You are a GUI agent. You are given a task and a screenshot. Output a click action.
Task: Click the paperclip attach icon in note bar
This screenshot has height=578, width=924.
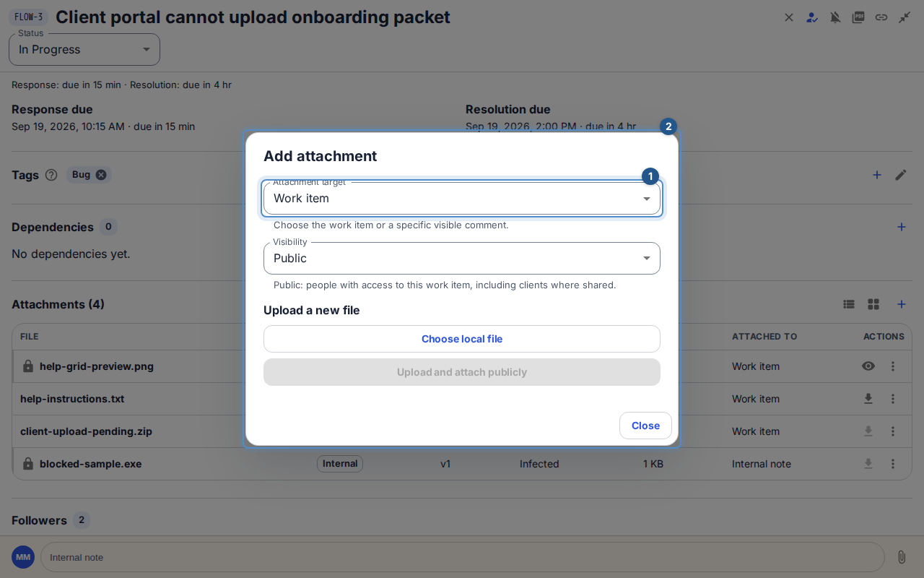(x=902, y=557)
